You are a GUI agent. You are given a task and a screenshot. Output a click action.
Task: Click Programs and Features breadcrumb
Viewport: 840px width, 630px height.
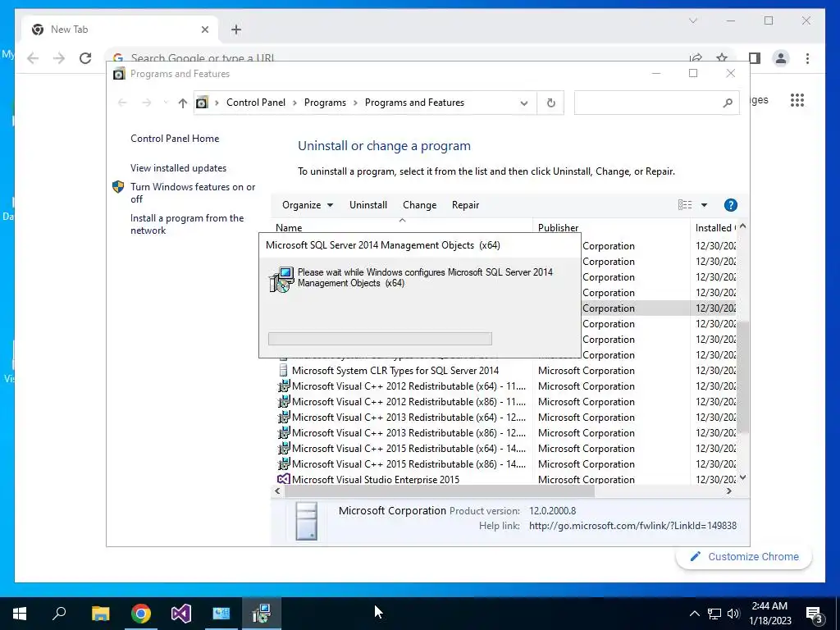414,103
